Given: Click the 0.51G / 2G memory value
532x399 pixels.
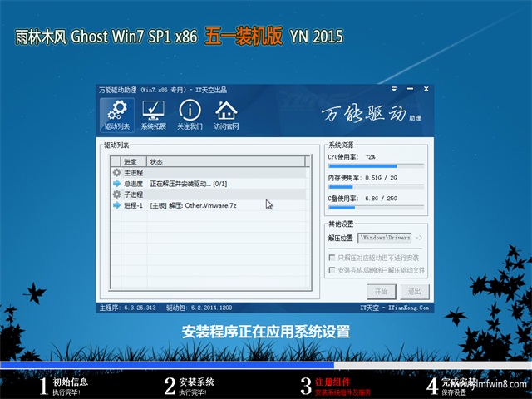Looking at the screenshot, I should click(381, 177).
